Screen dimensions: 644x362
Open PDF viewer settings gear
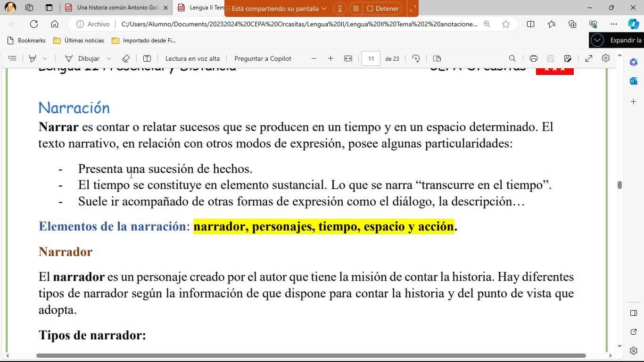(x=606, y=58)
